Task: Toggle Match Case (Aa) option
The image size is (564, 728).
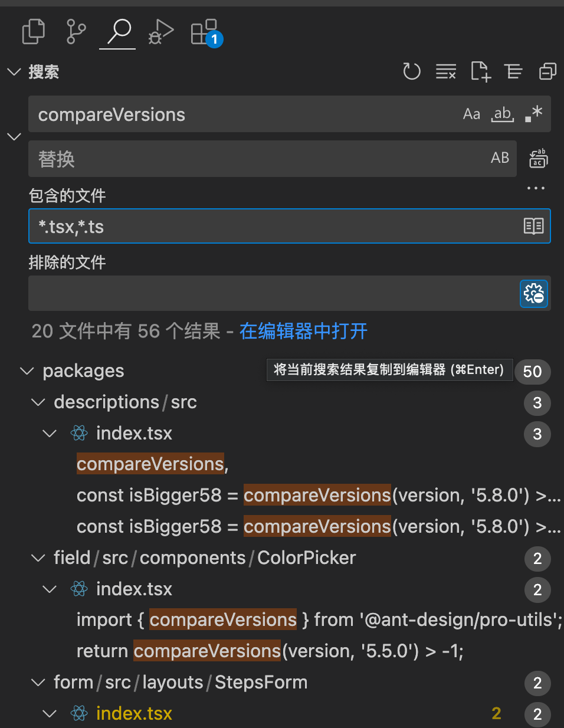Action: (x=471, y=114)
